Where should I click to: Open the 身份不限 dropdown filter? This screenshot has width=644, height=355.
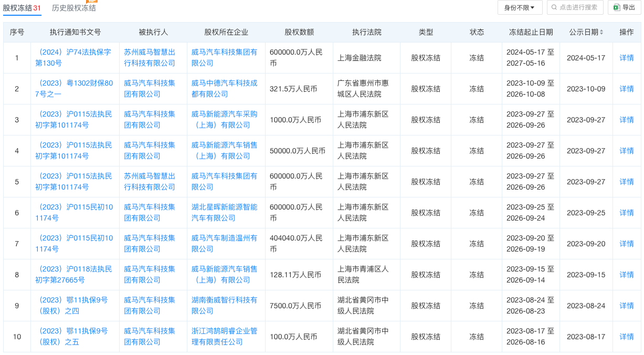tap(520, 7)
